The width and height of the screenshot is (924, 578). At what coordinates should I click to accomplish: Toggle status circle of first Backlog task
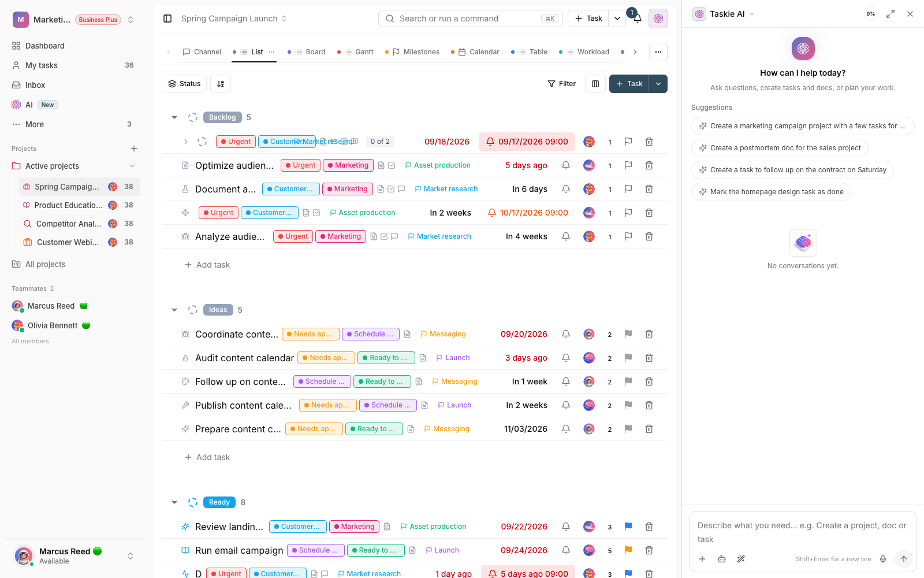pyautogui.click(x=202, y=142)
